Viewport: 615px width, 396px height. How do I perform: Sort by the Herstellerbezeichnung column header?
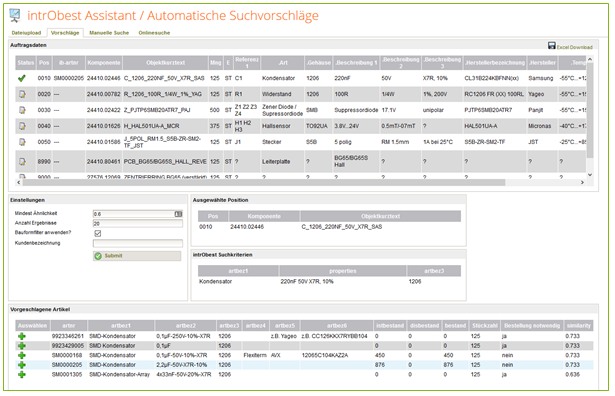coord(495,63)
